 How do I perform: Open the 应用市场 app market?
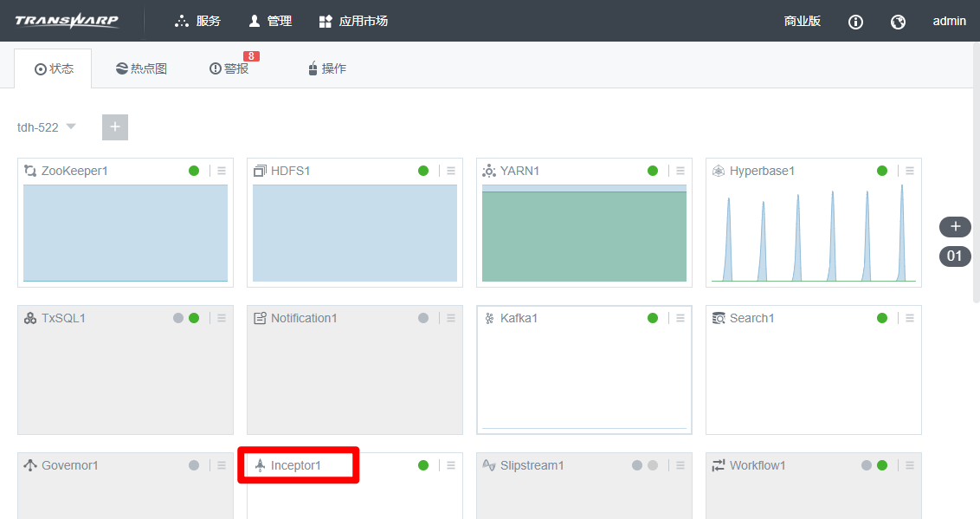click(353, 21)
